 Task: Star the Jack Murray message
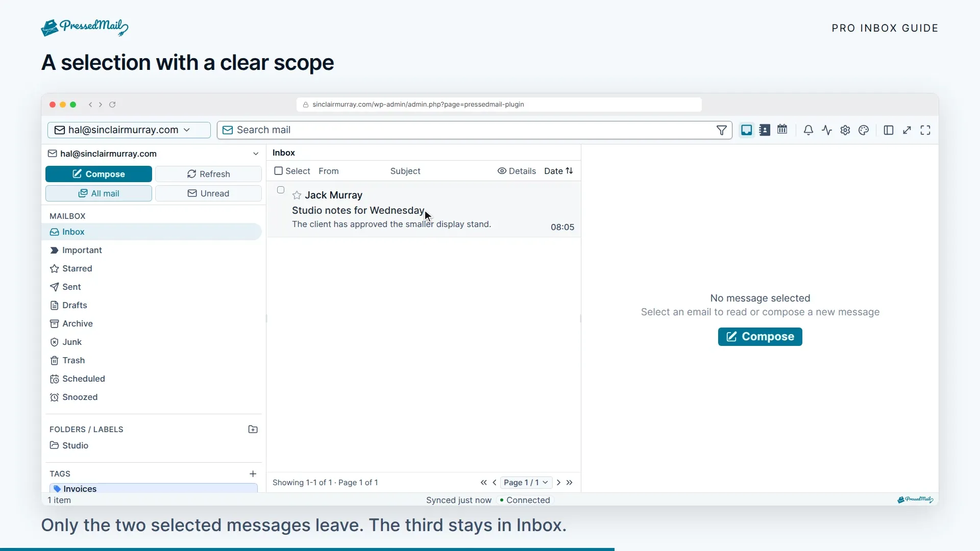click(297, 195)
